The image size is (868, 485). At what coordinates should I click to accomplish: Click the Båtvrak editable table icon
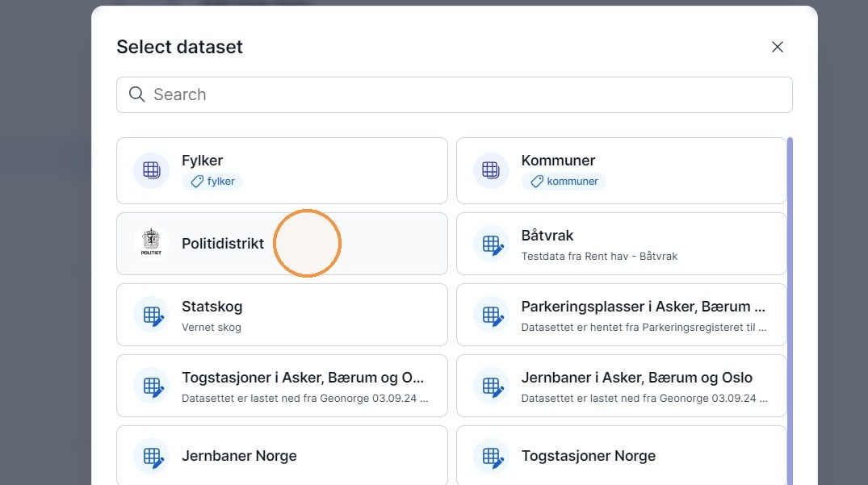tap(490, 244)
